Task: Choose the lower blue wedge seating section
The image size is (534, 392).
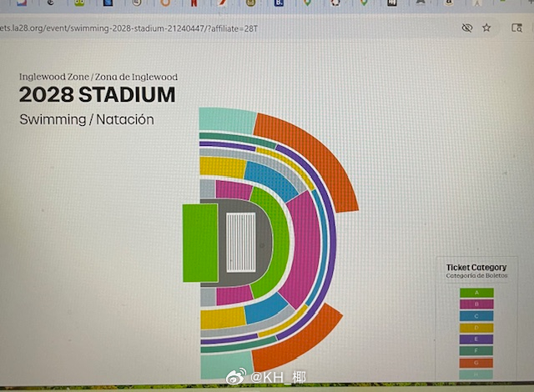Action: click(x=265, y=308)
